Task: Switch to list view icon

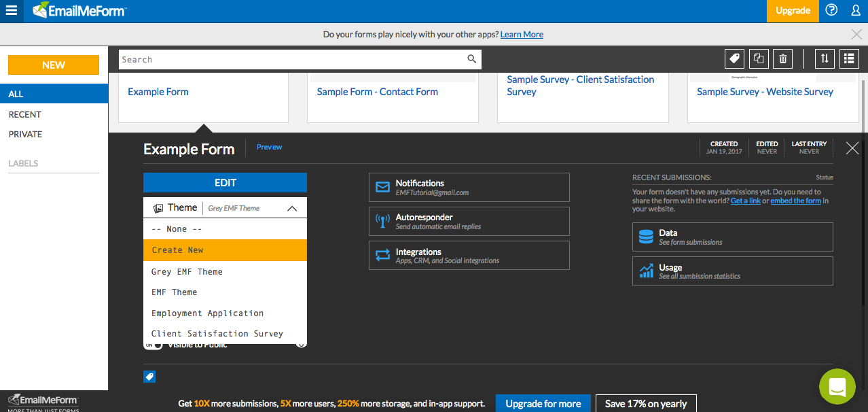Action: 849,59
